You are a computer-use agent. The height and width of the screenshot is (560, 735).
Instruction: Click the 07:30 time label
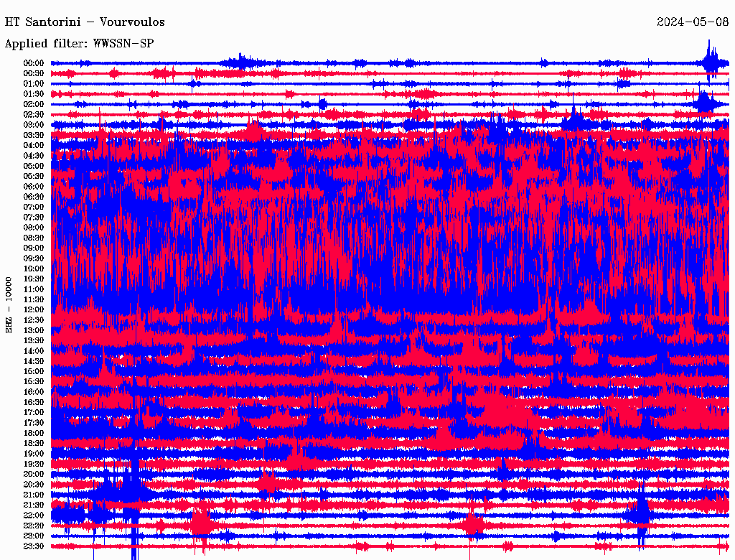(34, 217)
